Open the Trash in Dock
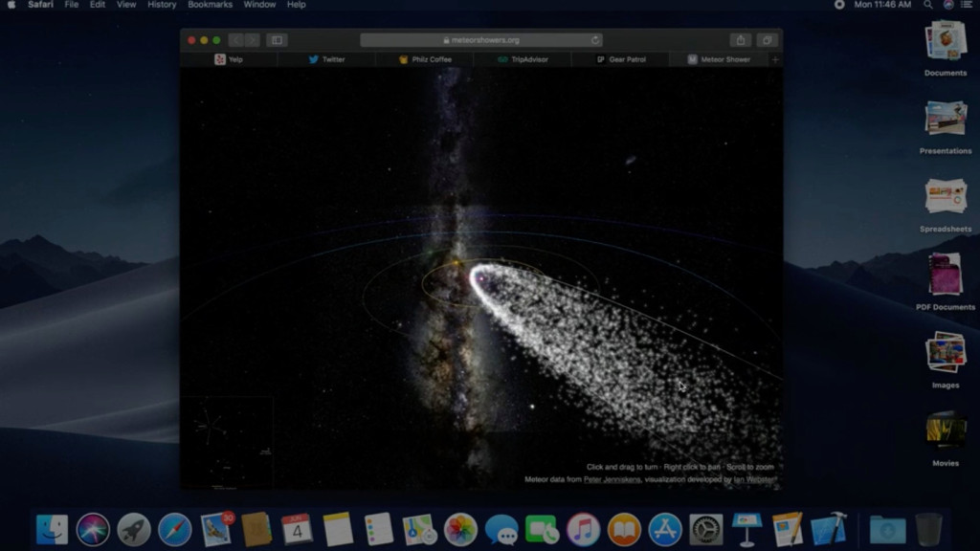Image resolution: width=980 pixels, height=551 pixels. click(x=928, y=529)
